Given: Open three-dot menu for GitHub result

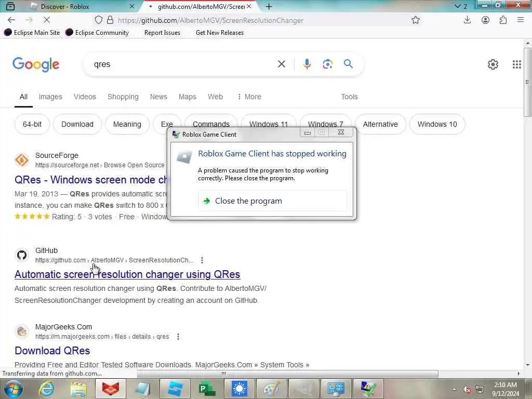Looking at the screenshot, I should (202, 260).
